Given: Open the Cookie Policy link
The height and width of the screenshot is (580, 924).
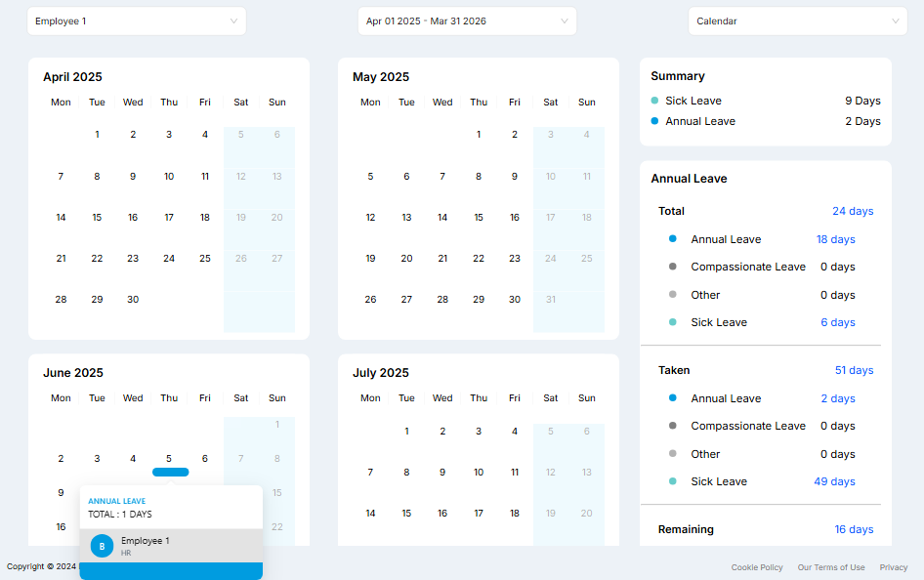Looking at the screenshot, I should click(757, 567).
